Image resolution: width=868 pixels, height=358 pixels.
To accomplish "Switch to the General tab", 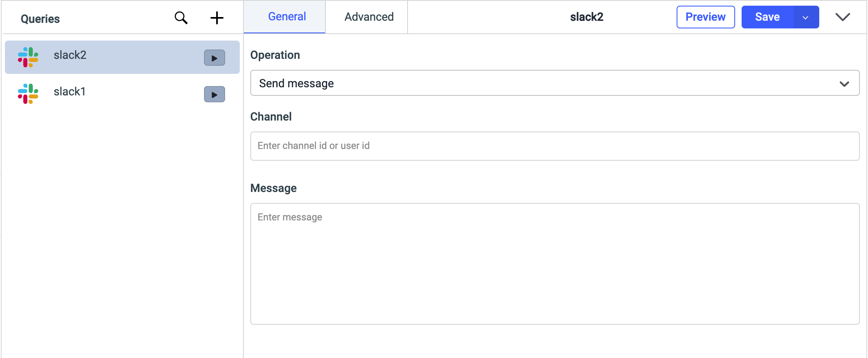I will click(286, 17).
